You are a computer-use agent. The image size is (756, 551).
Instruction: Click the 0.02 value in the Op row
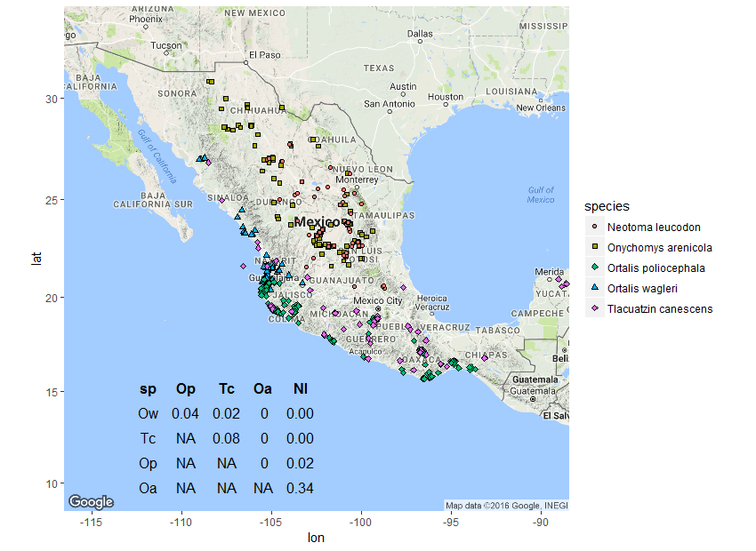pos(300,463)
